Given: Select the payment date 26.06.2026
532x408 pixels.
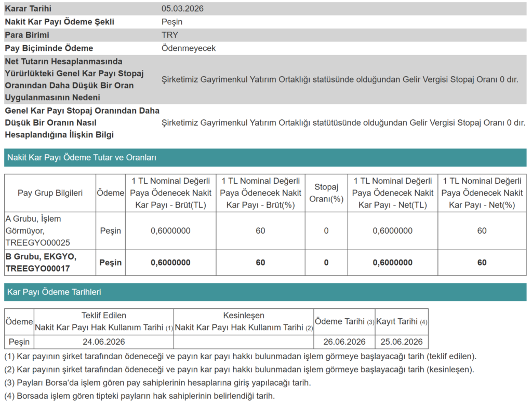Looking at the screenshot, I should [x=344, y=342].
